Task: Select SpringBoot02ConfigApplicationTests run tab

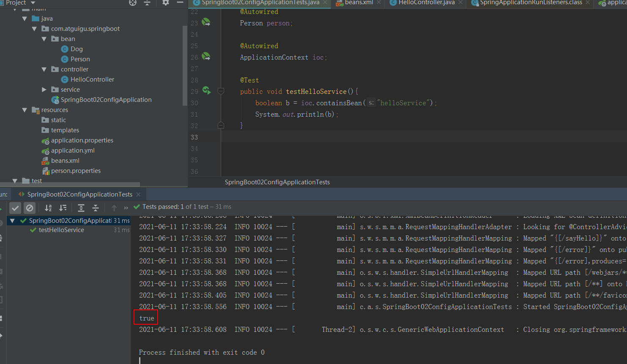Action: pos(79,194)
